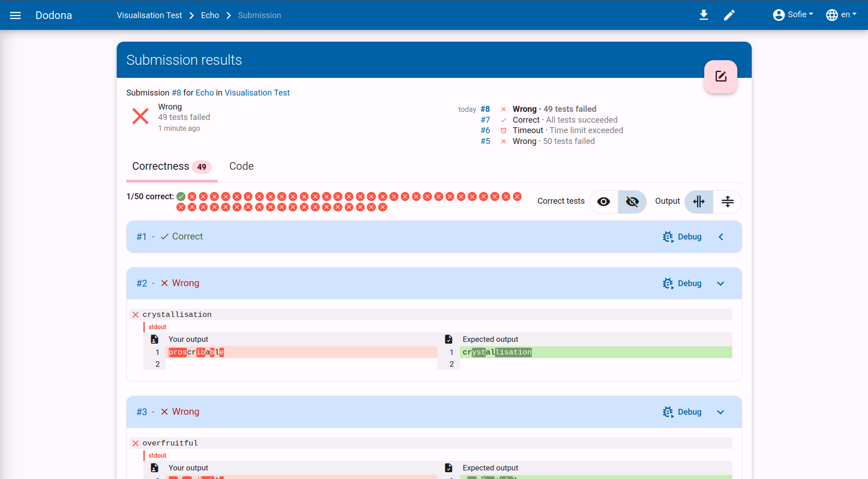This screenshot has width=868, height=479.
Task: Click 'Timeout · Time limit exceeded' entry
Action: click(x=568, y=130)
